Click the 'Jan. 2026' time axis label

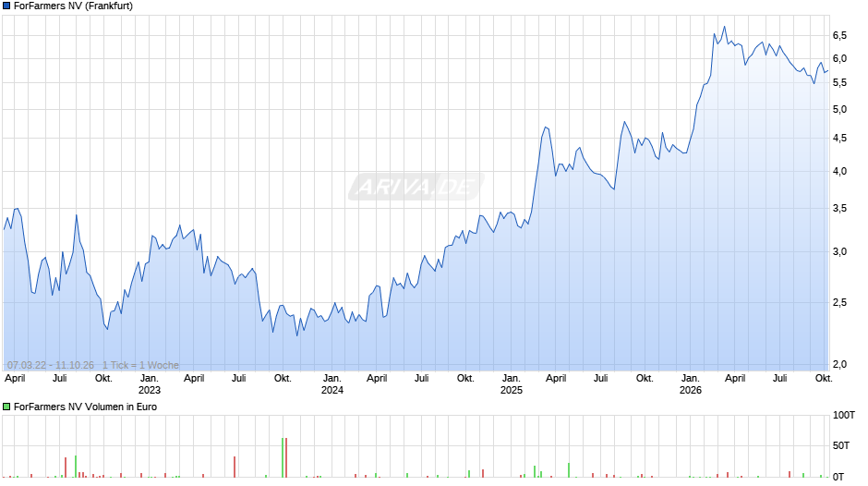tap(691, 384)
